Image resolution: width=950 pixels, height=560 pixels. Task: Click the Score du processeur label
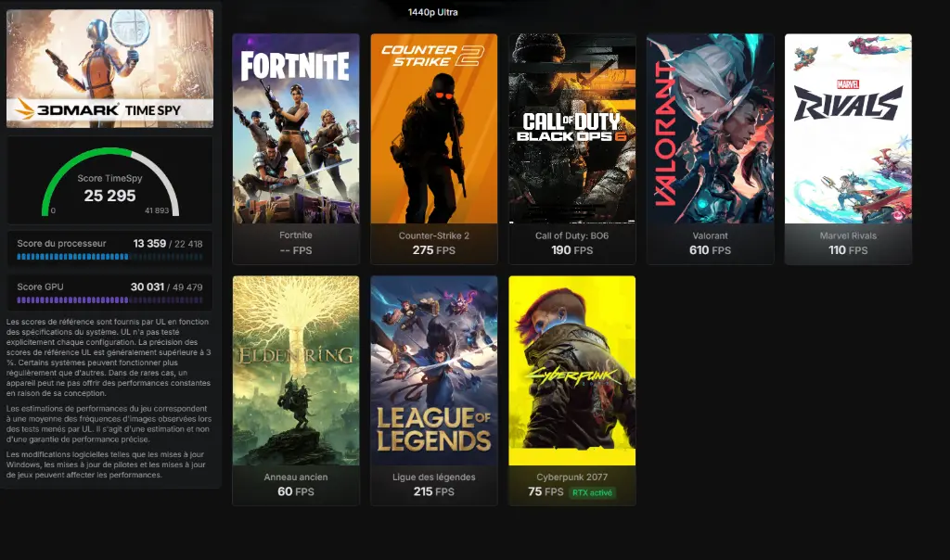(x=61, y=243)
